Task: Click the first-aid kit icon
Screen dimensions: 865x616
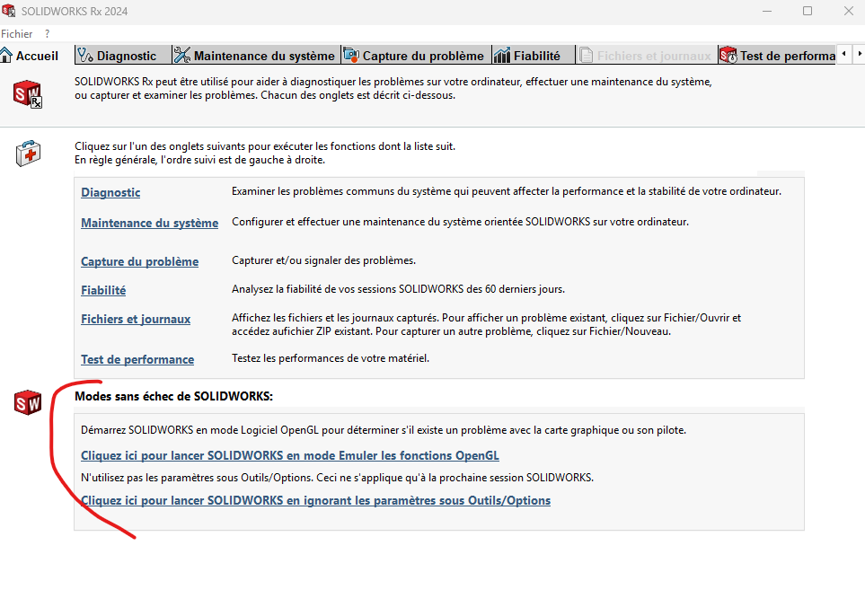Action: tap(28, 154)
